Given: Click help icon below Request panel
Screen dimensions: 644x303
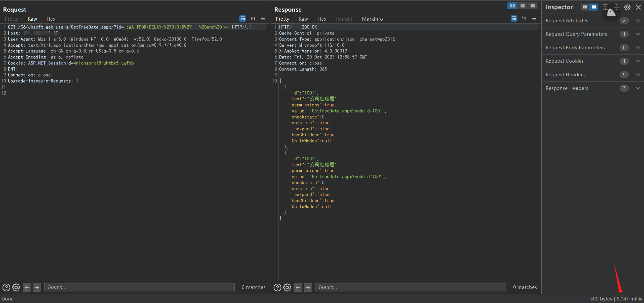Looking at the screenshot, I should pos(6,287).
